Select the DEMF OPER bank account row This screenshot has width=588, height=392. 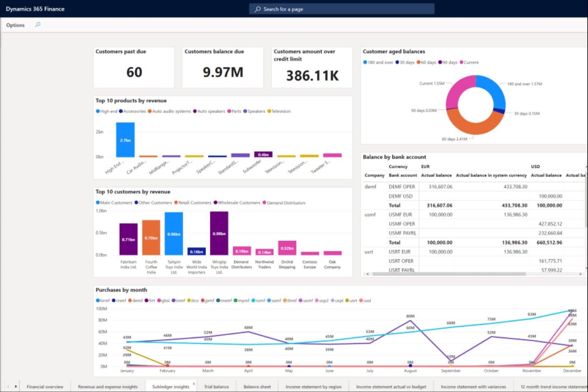point(402,187)
